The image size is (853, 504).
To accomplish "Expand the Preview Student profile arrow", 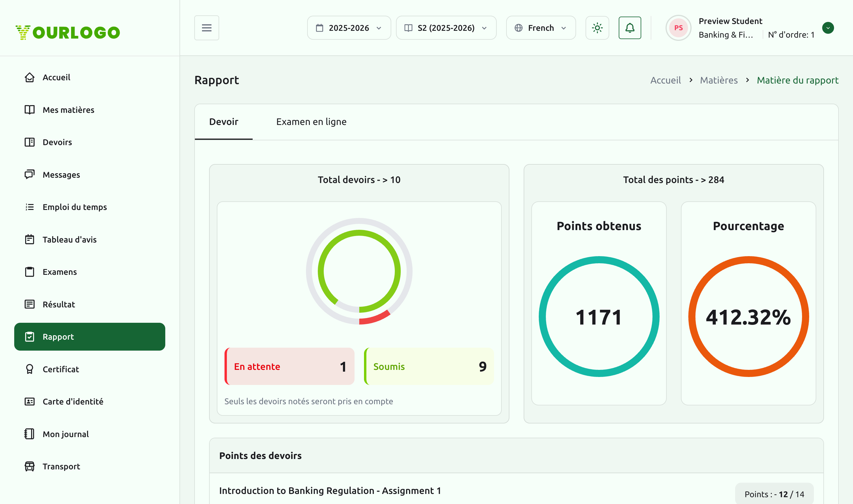I will click(828, 28).
